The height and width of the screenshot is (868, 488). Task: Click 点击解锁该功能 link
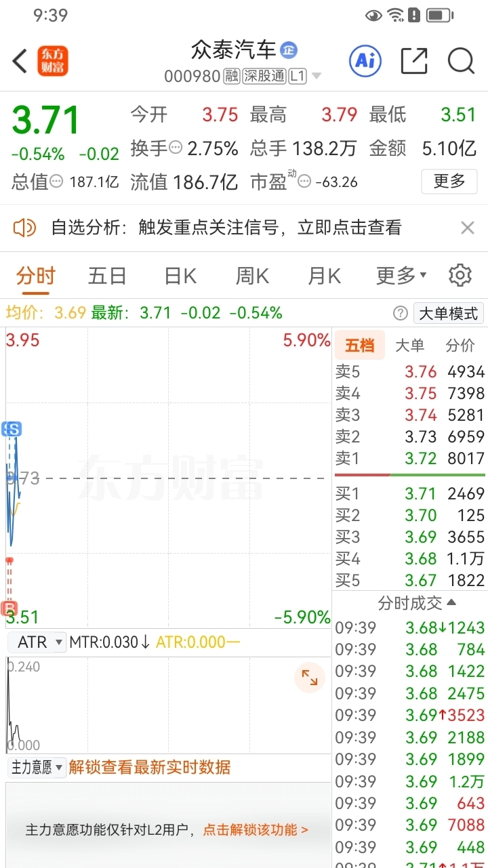click(256, 829)
